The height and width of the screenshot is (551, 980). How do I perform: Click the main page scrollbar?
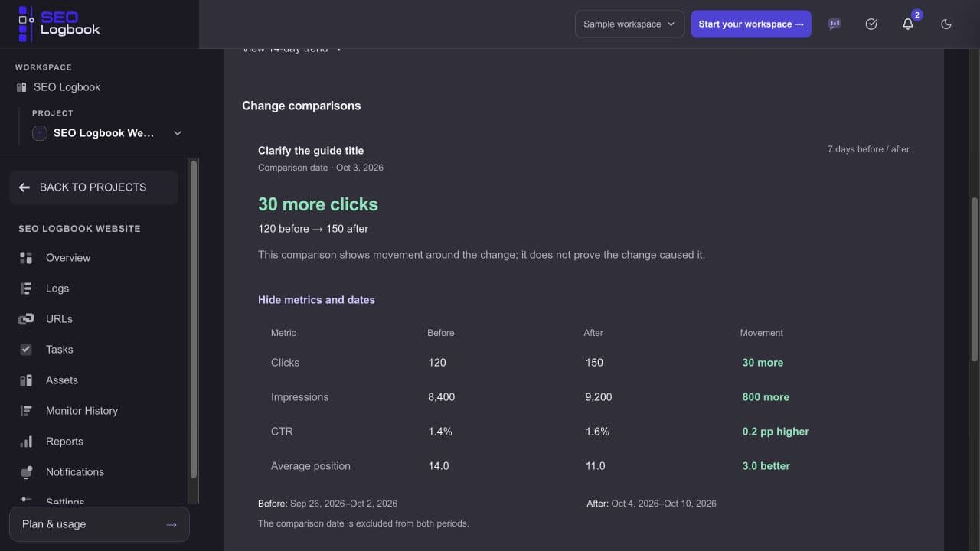tap(975, 279)
